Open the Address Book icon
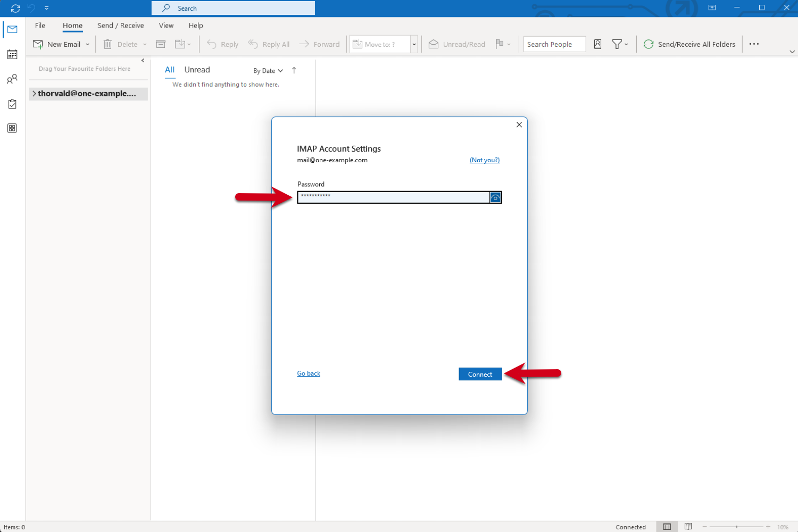798x532 pixels. (597, 44)
